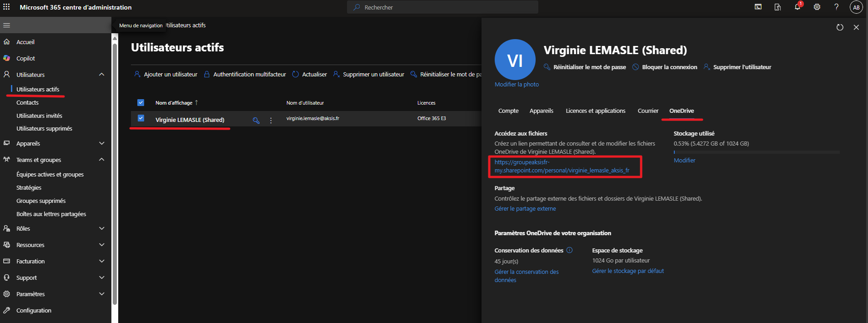Open Utilisateurs supprimés in sidebar

[44, 128]
